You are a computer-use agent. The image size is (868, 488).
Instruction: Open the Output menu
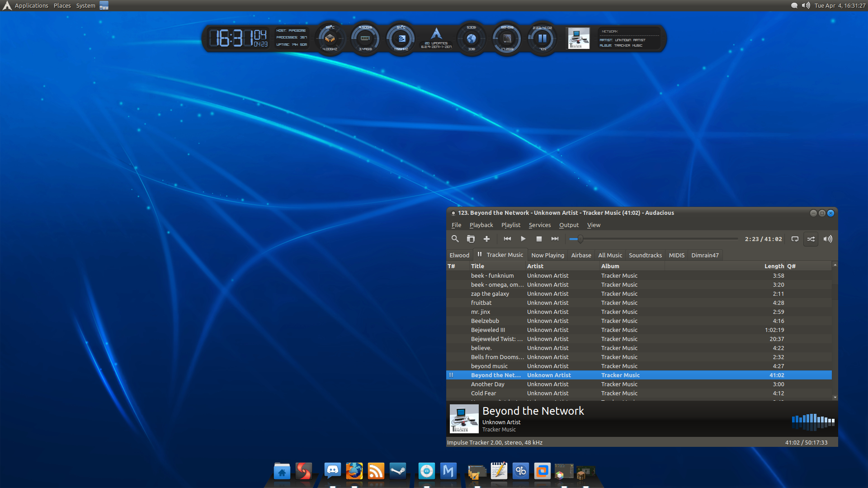tap(569, 225)
